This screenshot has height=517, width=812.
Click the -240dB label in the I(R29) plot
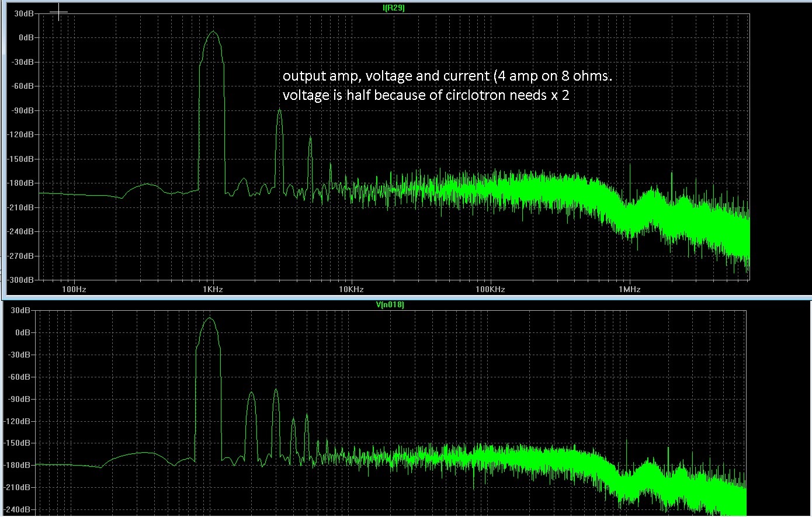click(20, 231)
